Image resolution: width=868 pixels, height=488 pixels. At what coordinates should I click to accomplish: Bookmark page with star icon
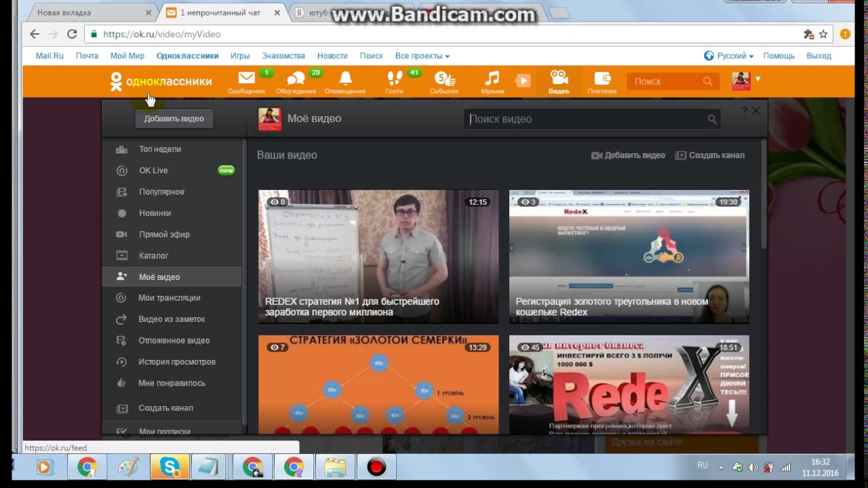(823, 34)
